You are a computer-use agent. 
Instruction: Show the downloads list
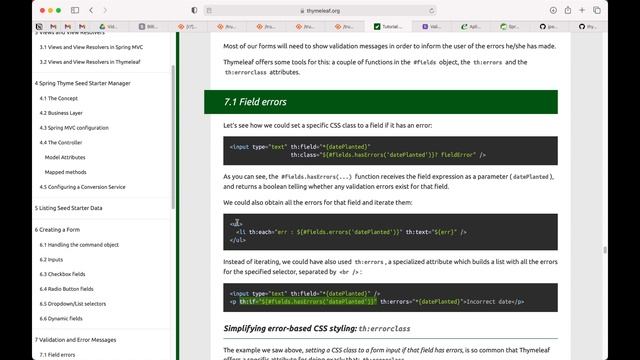553,10
